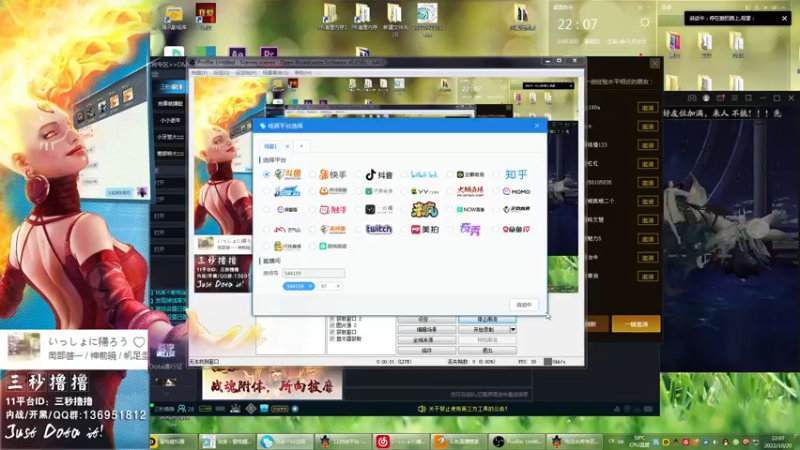The image size is (800, 450).
Task: Select the Kuaishou (快手) radio button
Action: click(312, 174)
